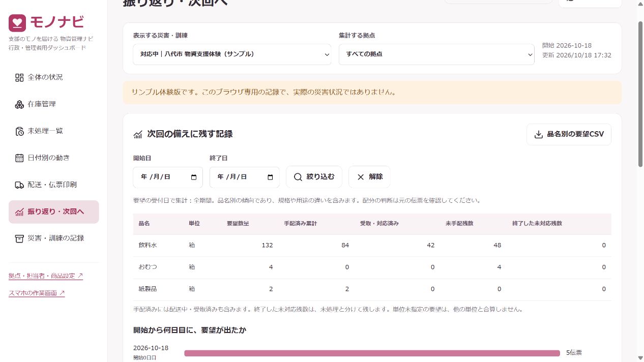This screenshot has width=644, height=362.
Task: Click the 配送・伝票印刷 truck icon
Action: point(19,185)
